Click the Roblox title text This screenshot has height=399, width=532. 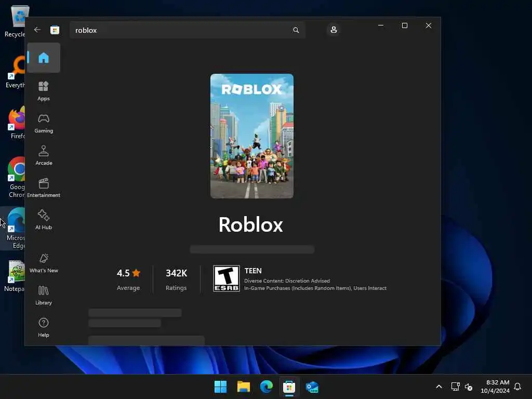point(251,224)
